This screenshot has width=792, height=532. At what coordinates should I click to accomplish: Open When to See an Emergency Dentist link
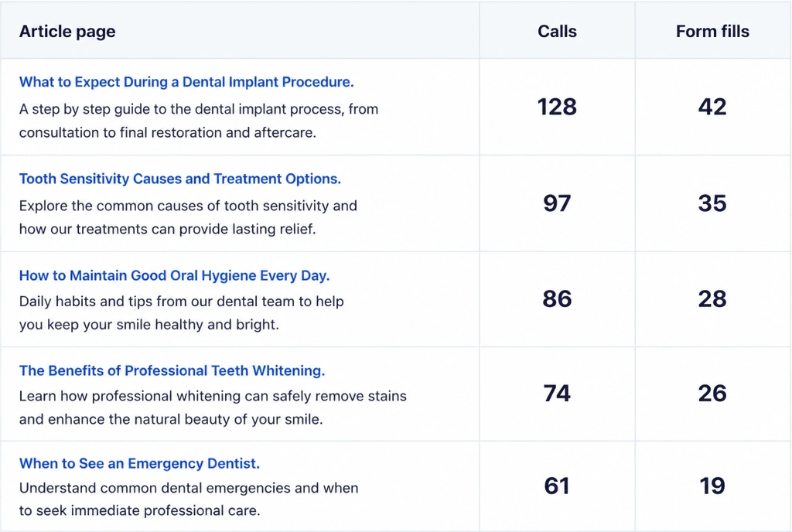pos(139,463)
